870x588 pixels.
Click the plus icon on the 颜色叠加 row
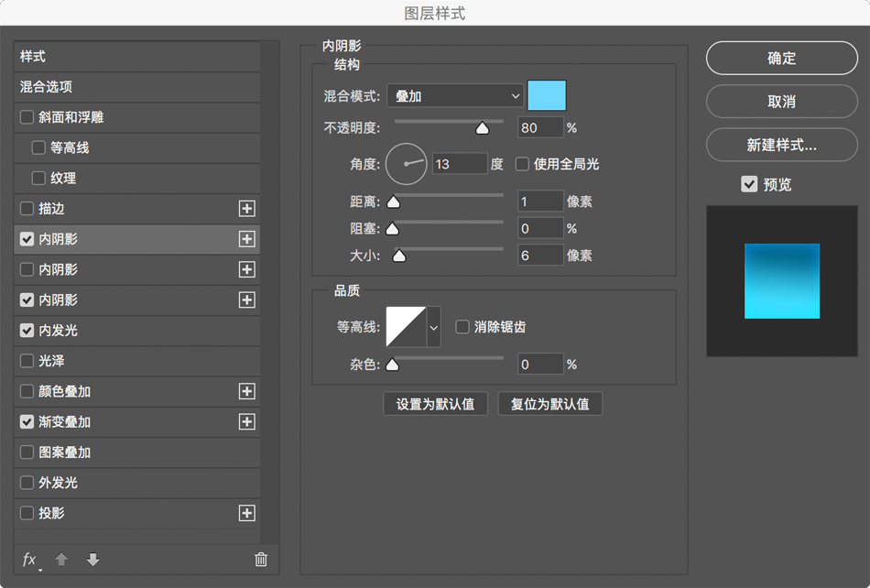(x=247, y=392)
